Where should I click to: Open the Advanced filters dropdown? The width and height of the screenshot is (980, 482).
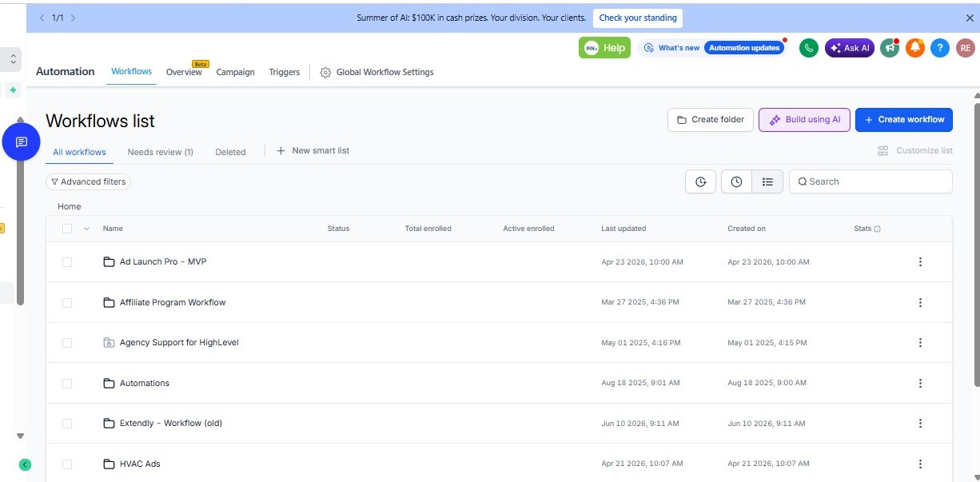pyautogui.click(x=88, y=181)
